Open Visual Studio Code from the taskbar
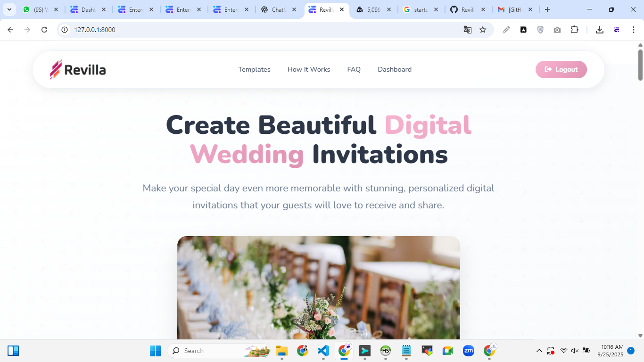The width and height of the screenshot is (644, 362). tap(323, 351)
